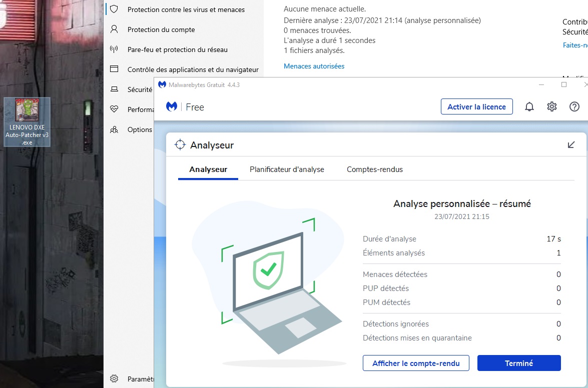Image resolution: width=588 pixels, height=388 pixels.
Task: Open the Planificateur d'analyse tab
Action: point(287,169)
